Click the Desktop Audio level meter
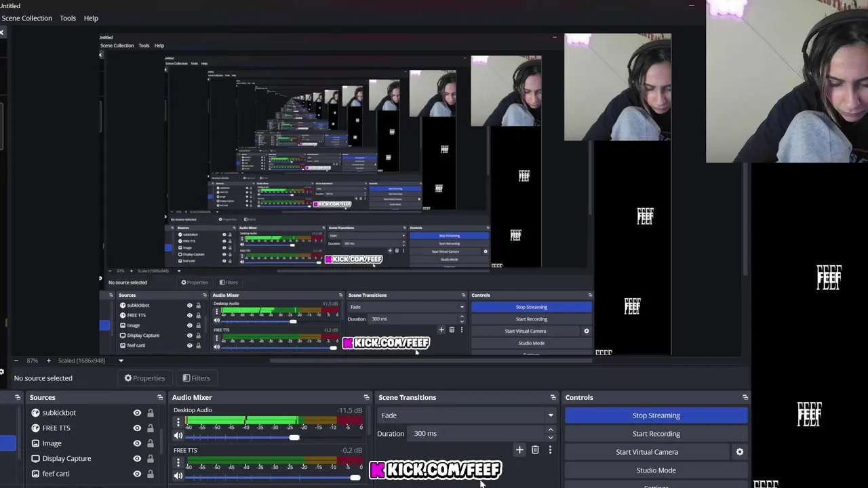The image size is (868, 488). point(274,422)
